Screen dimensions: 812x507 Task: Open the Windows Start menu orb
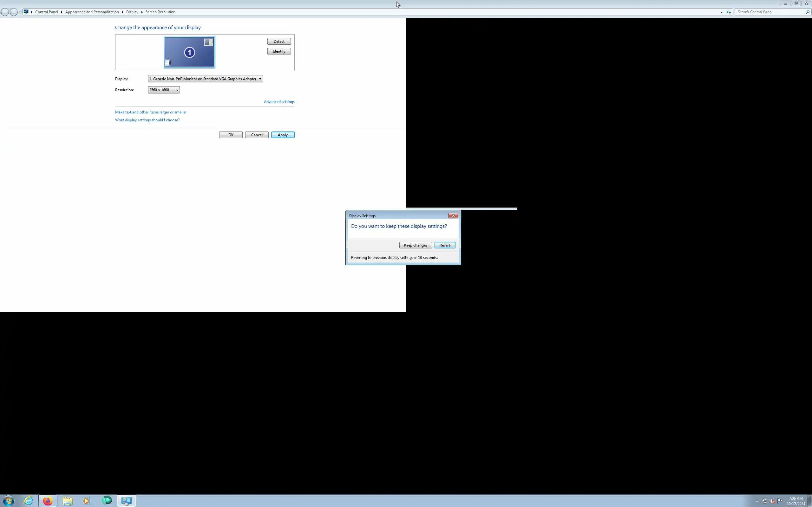point(8,501)
